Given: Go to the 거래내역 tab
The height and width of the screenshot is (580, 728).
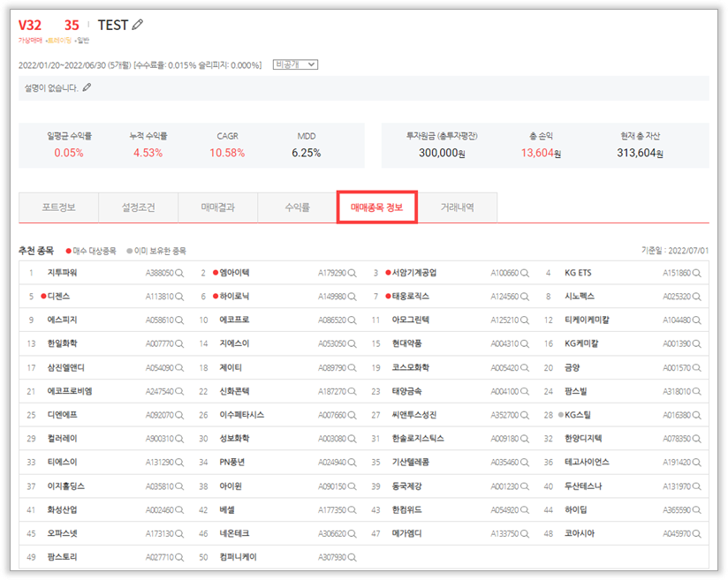Looking at the screenshot, I should point(457,207).
